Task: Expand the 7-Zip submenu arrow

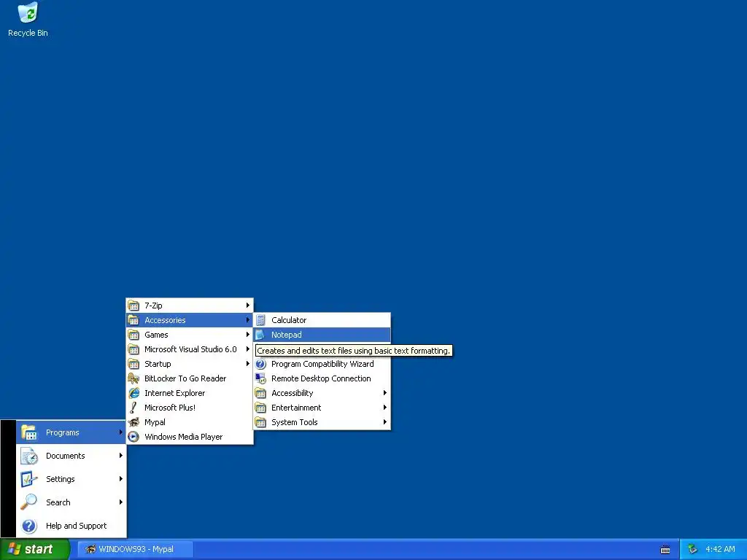Action: pos(248,306)
